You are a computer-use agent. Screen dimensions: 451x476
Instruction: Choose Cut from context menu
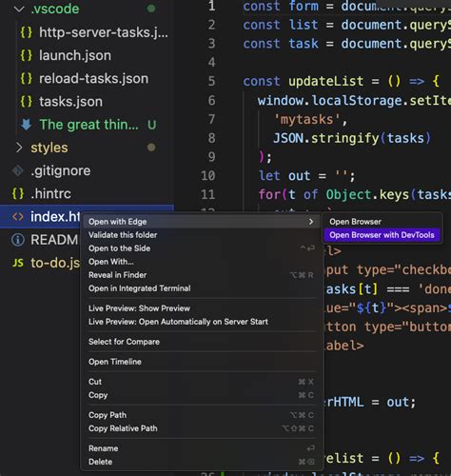click(202, 382)
